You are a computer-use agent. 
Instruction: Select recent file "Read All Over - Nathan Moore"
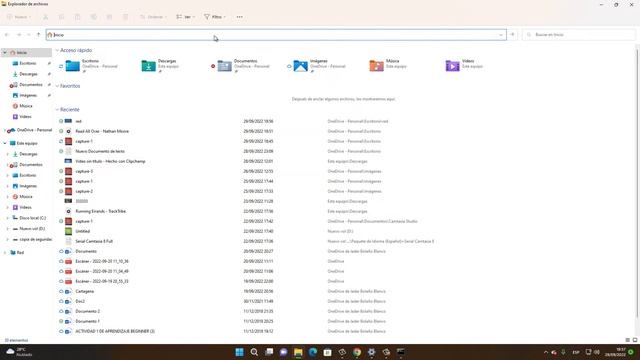102,131
